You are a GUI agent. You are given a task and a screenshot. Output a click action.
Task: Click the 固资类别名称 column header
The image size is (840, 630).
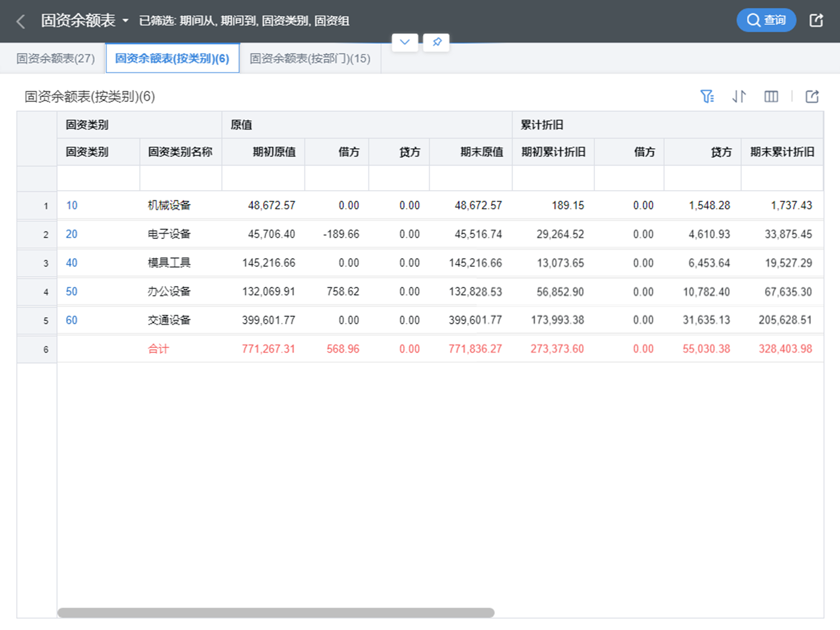coord(180,152)
